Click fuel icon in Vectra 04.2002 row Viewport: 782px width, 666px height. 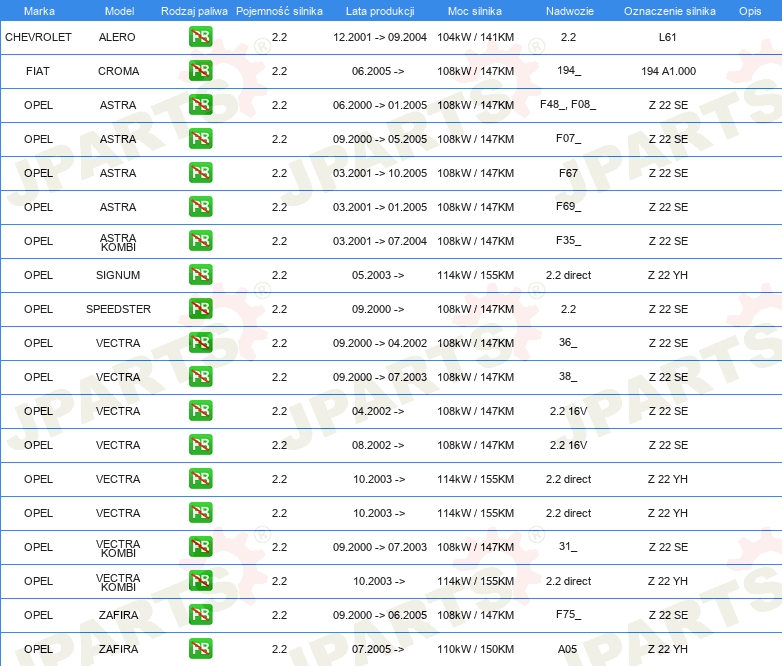coord(200,411)
